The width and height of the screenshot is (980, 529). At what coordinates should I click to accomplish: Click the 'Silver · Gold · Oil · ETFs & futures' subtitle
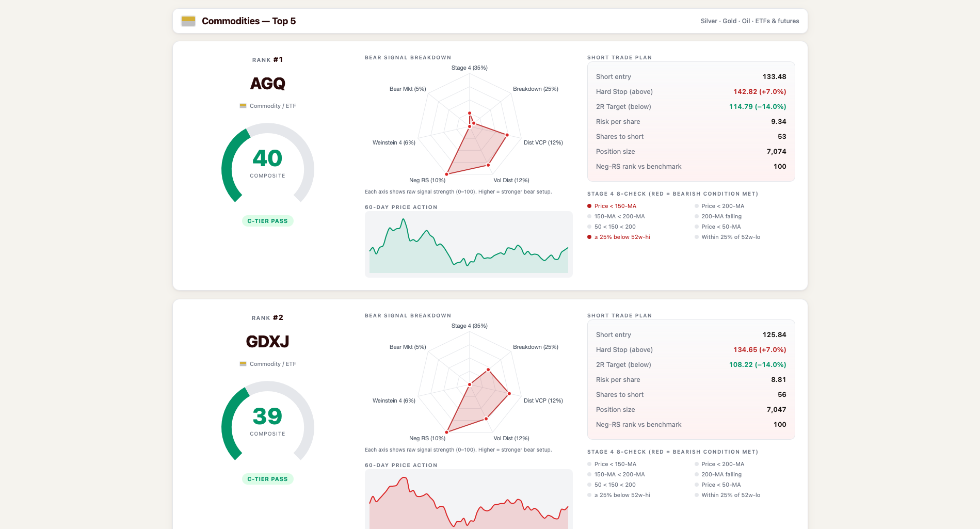pos(750,21)
